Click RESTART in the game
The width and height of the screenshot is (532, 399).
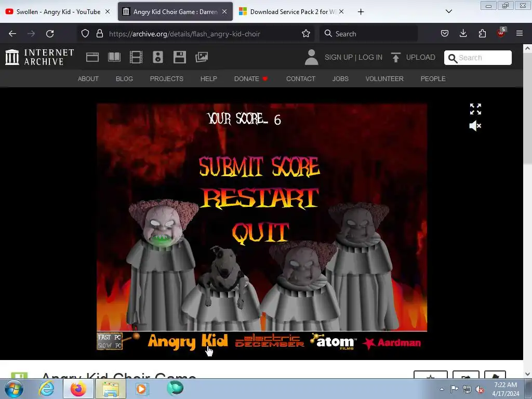coord(260,198)
